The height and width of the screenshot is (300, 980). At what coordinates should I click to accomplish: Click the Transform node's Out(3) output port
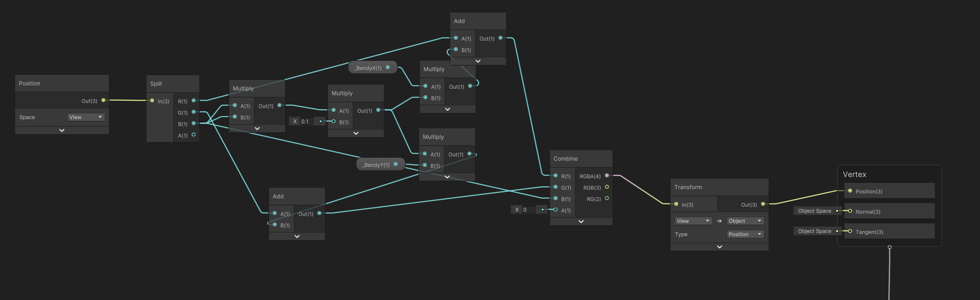(763, 204)
